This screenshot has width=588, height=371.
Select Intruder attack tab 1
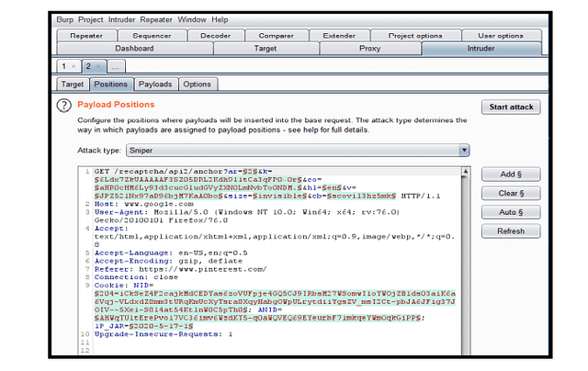pyautogui.click(x=64, y=66)
